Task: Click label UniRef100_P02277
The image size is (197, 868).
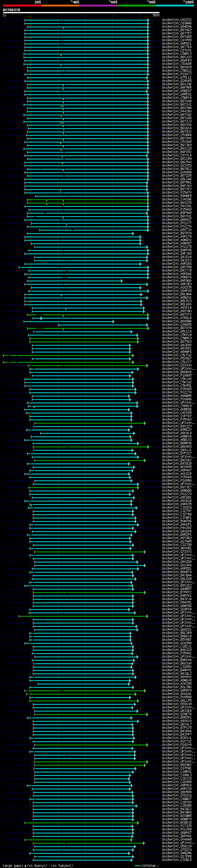Action: click(x=177, y=223)
